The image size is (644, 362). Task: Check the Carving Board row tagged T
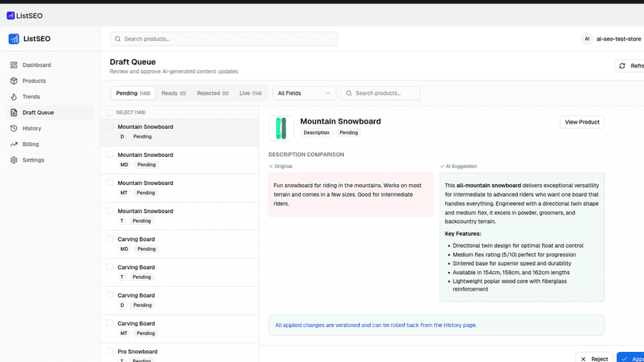(x=110, y=266)
